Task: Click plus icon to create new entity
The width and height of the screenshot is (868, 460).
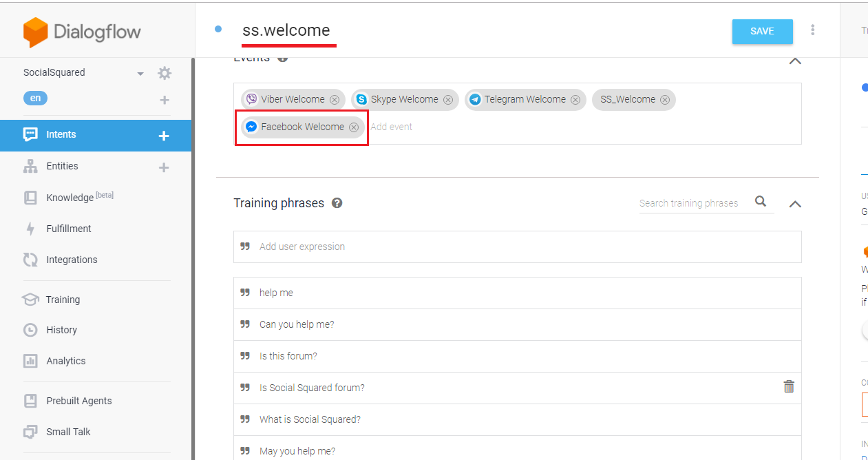Action: coord(164,167)
